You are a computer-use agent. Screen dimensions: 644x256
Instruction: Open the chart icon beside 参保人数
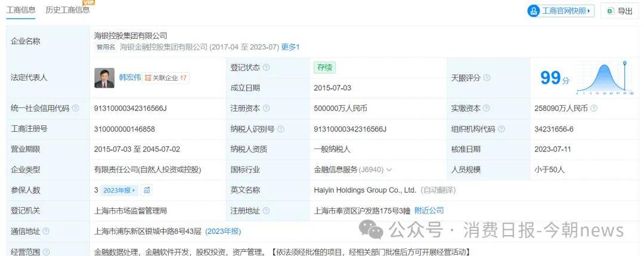[147, 190]
